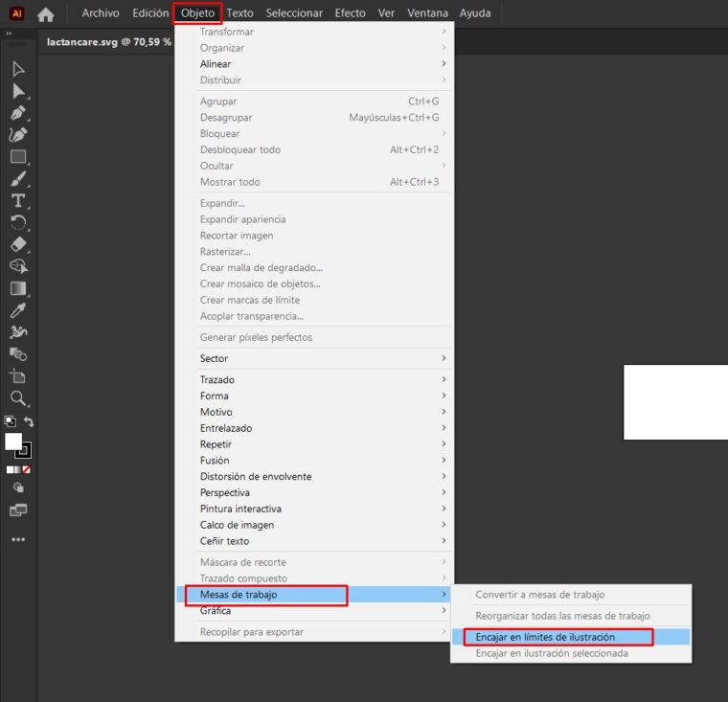Open drawing mode selector icon

(x=18, y=487)
